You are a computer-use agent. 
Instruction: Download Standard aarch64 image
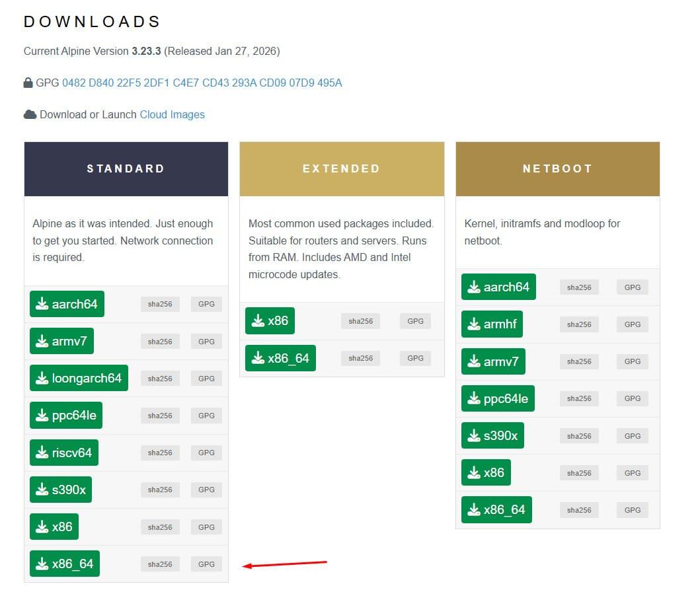click(67, 304)
